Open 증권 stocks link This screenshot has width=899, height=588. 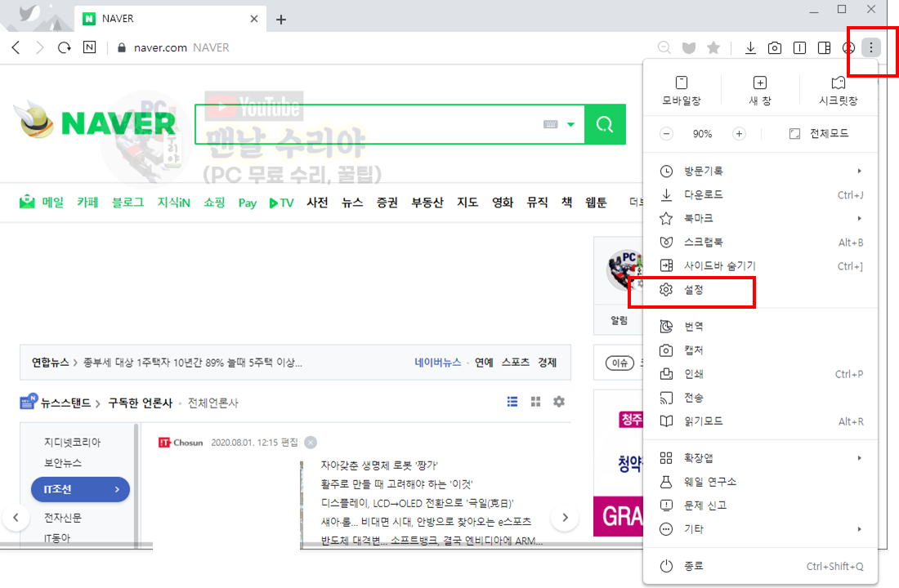(387, 203)
